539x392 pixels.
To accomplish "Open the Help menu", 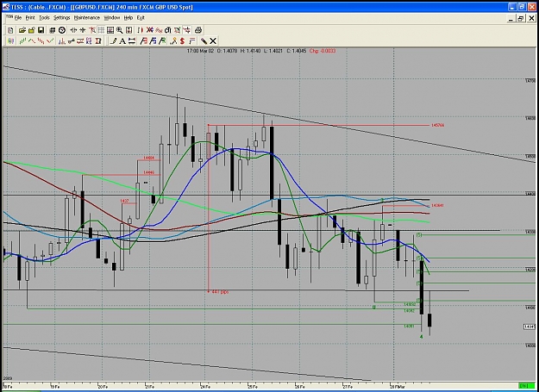I will (x=128, y=18).
